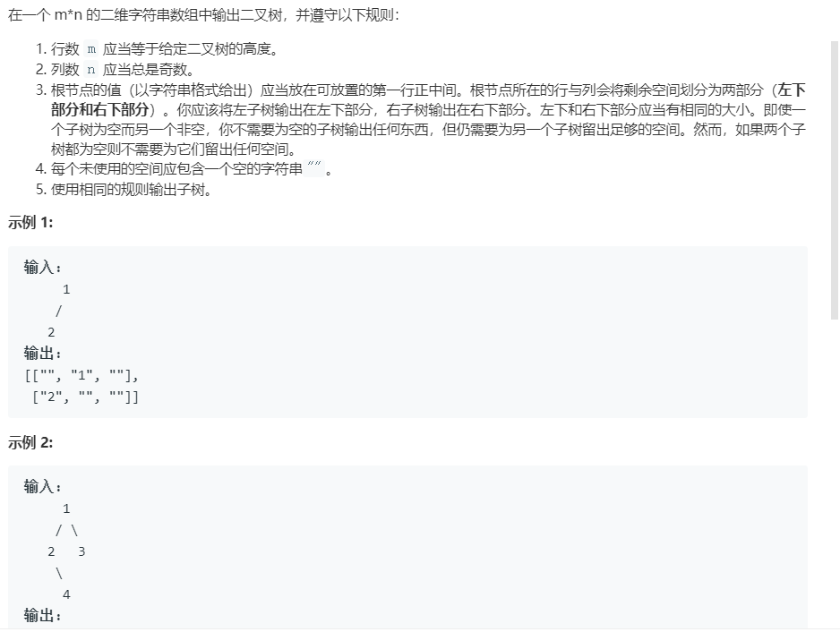This screenshot has height=632, width=840.
Task: Click the scrollbar track below the thumb
Action: pos(834,474)
